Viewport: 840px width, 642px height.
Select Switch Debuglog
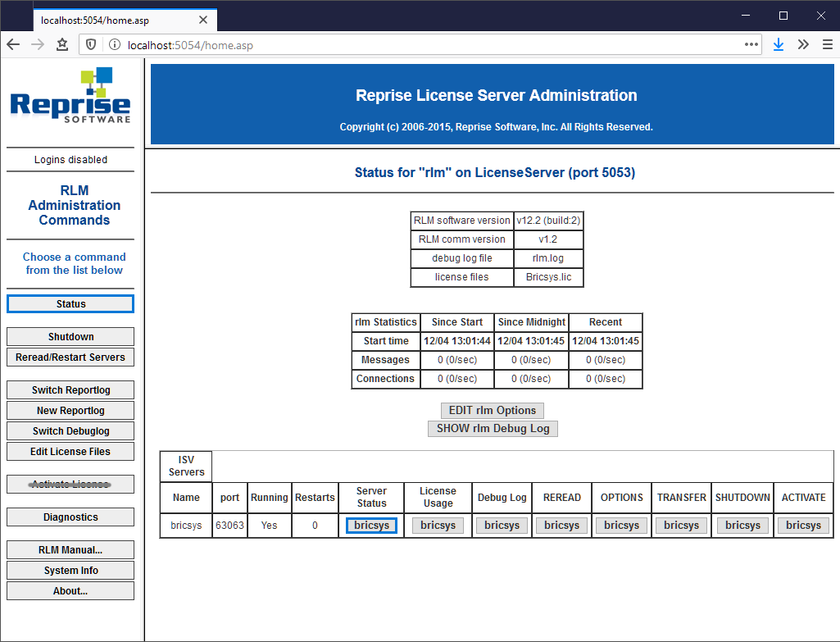pyautogui.click(x=70, y=430)
